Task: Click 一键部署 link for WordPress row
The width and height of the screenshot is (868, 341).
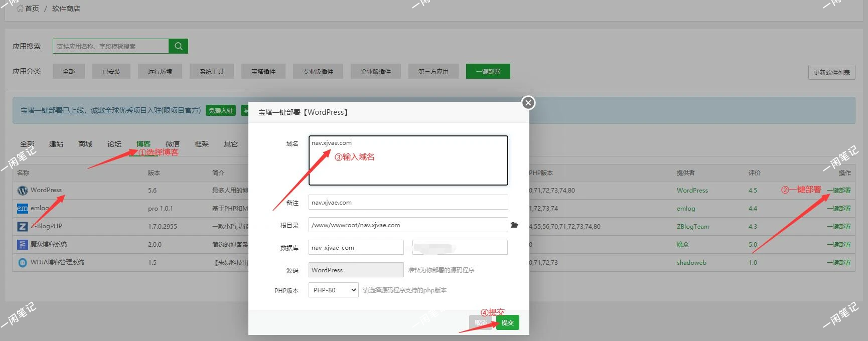Action: [x=838, y=191]
